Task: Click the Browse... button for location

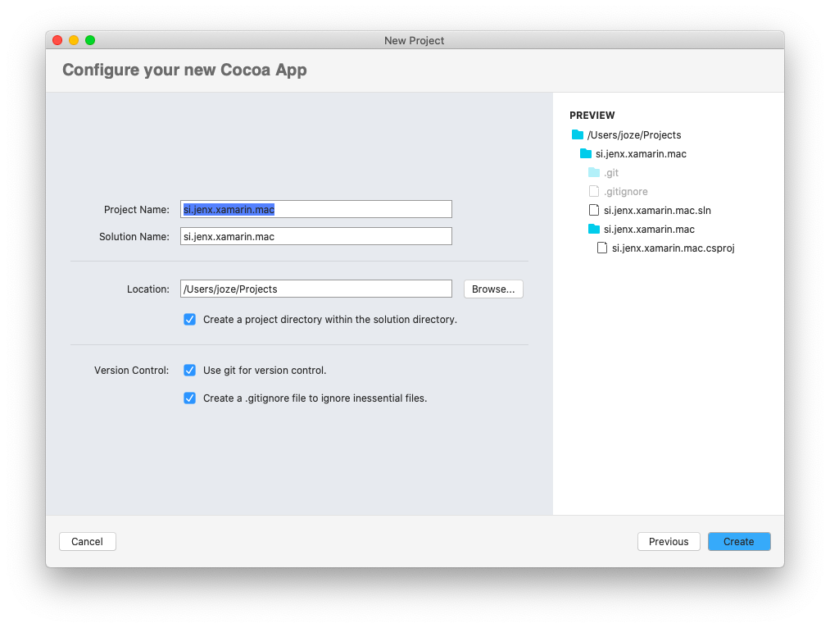Action: point(493,289)
